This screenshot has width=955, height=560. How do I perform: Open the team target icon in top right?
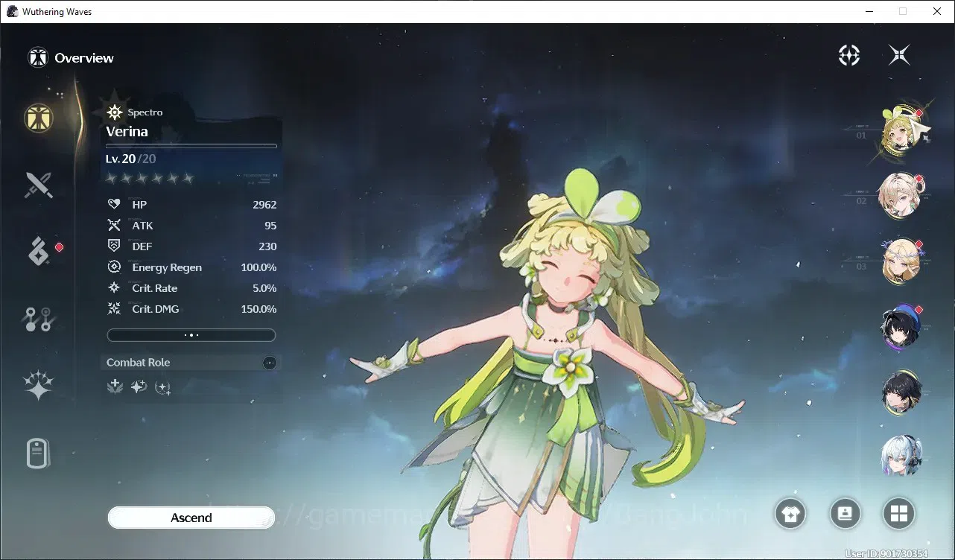(849, 55)
